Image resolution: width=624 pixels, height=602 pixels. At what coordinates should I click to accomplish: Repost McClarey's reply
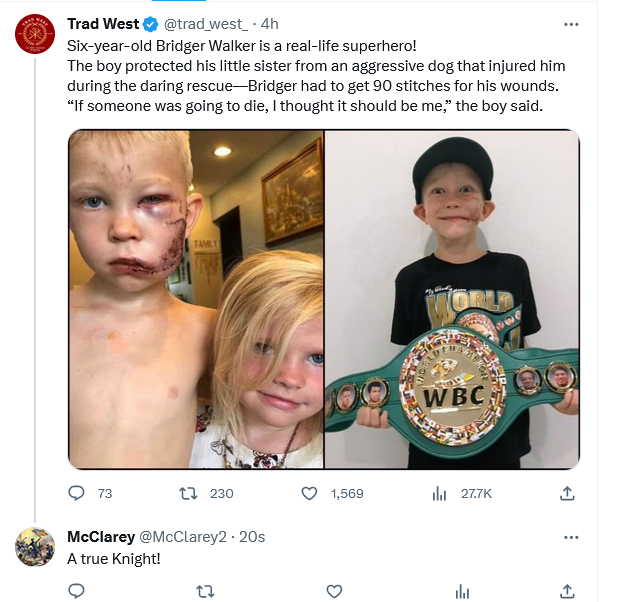[206, 591]
